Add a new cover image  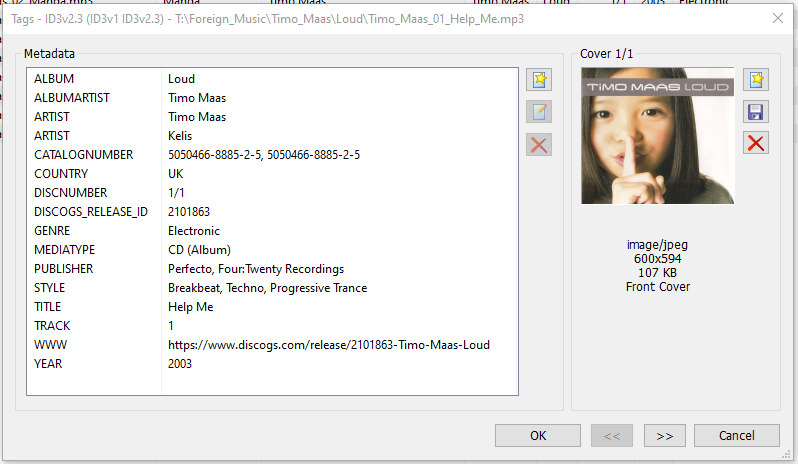[x=756, y=80]
